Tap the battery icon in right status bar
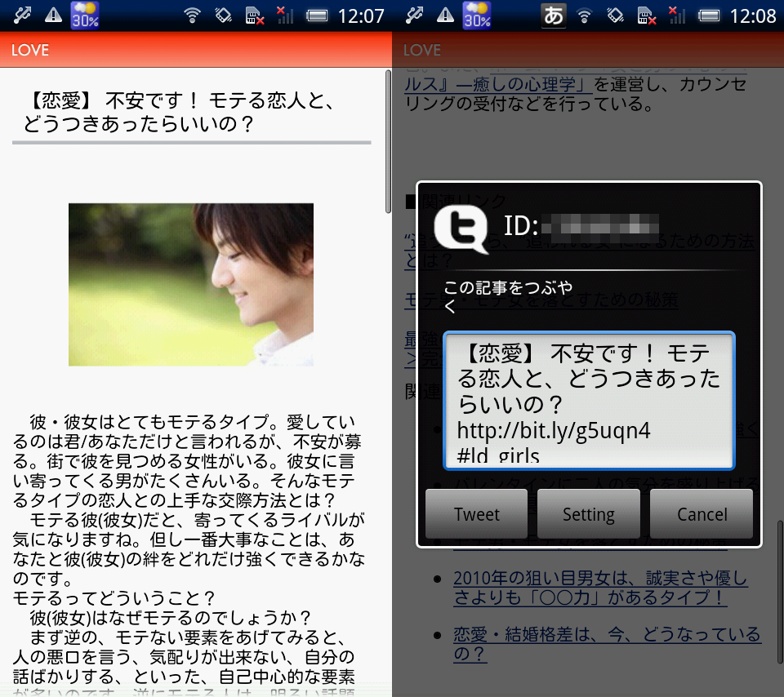The width and height of the screenshot is (784, 697). pyautogui.click(x=709, y=16)
